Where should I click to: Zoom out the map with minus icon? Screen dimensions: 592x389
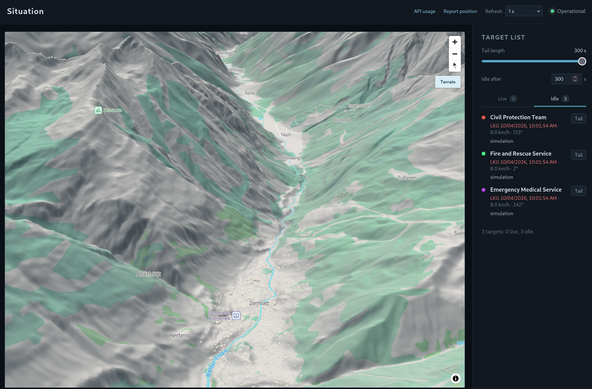point(455,54)
